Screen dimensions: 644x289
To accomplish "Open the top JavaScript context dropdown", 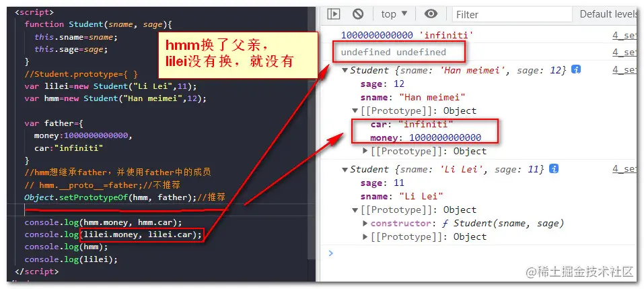I will click(x=394, y=14).
